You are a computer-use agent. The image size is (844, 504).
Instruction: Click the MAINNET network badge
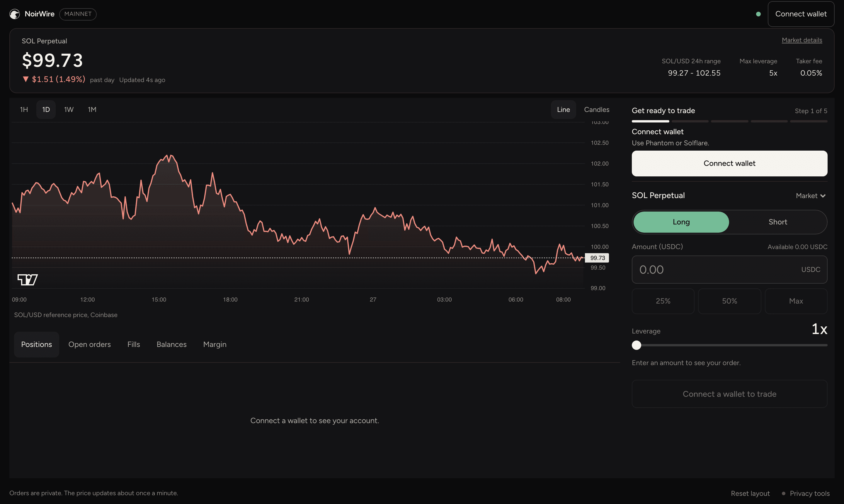point(78,14)
